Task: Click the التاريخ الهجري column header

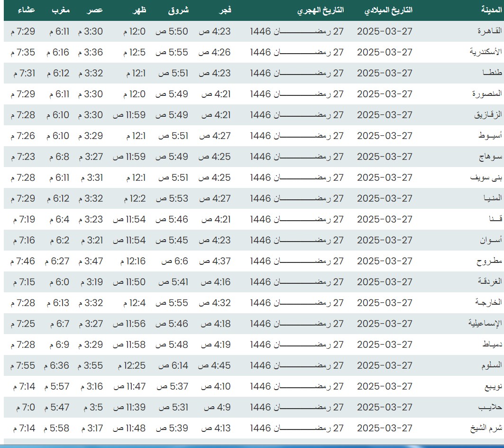Action: tap(321, 10)
